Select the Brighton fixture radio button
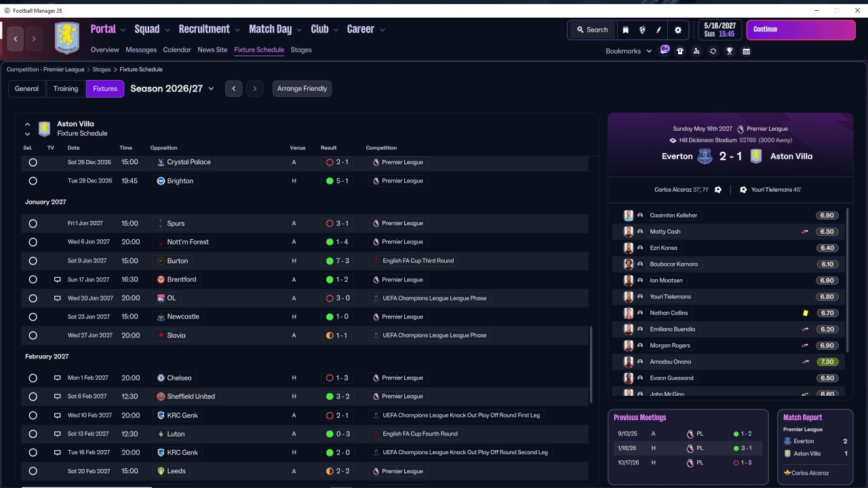868x488 pixels. point(33,181)
